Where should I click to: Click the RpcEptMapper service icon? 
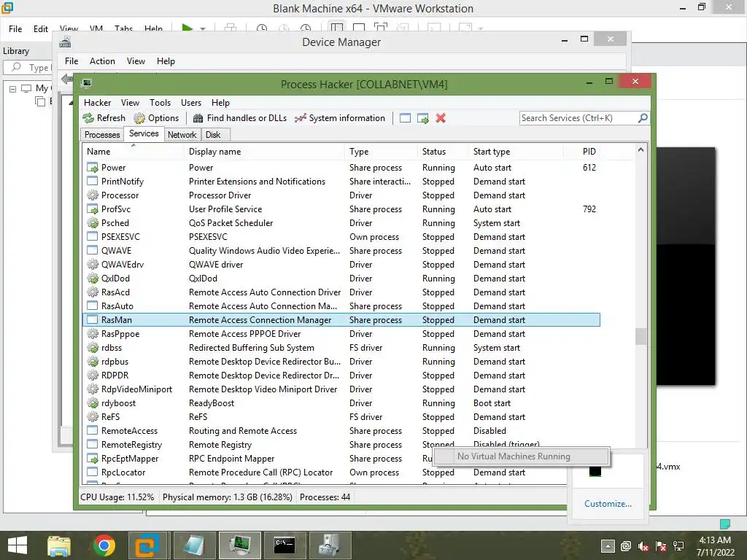tap(93, 459)
